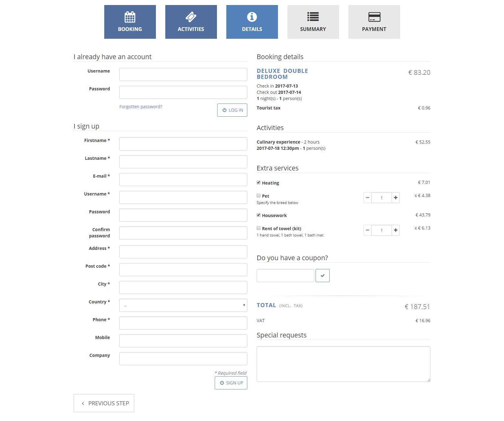Open the Forgotten password link
Screen dimensions: 504x421
pos(141,107)
